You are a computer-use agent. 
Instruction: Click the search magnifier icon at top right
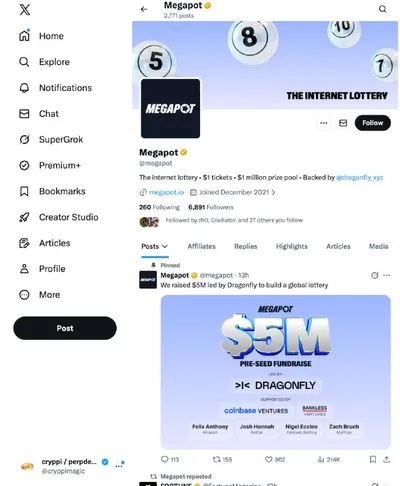(x=383, y=9)
